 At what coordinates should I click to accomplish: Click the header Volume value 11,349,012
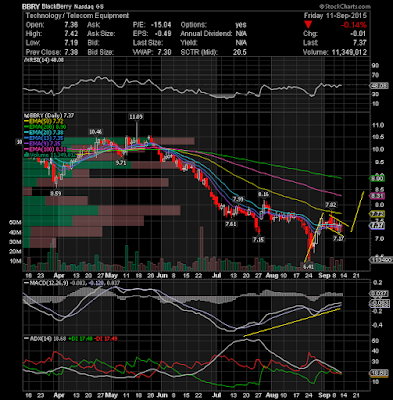coord(349,52)
